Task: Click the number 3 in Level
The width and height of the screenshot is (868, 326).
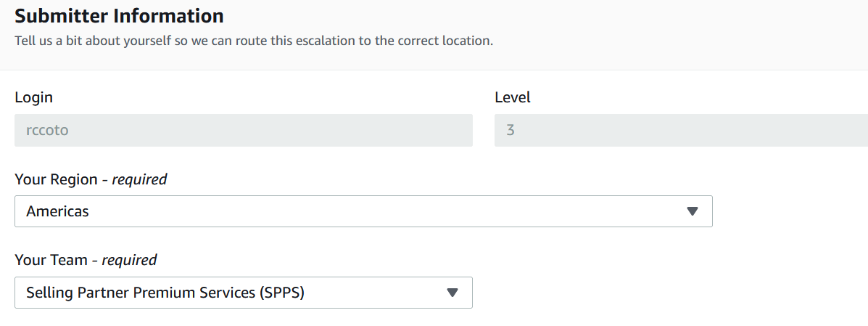Action: pyautogui.click(x=511, y=131)
